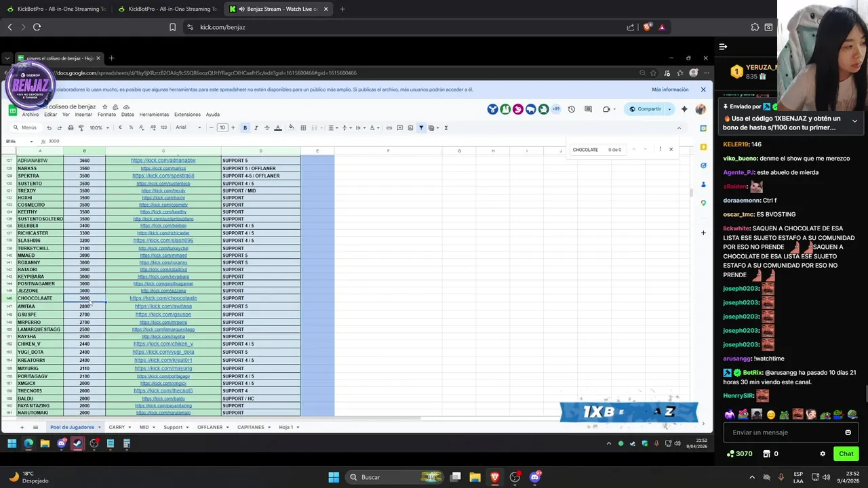Open version history clock icon
Viewport: 868px width, 488px height.
(x=572, y=109)
